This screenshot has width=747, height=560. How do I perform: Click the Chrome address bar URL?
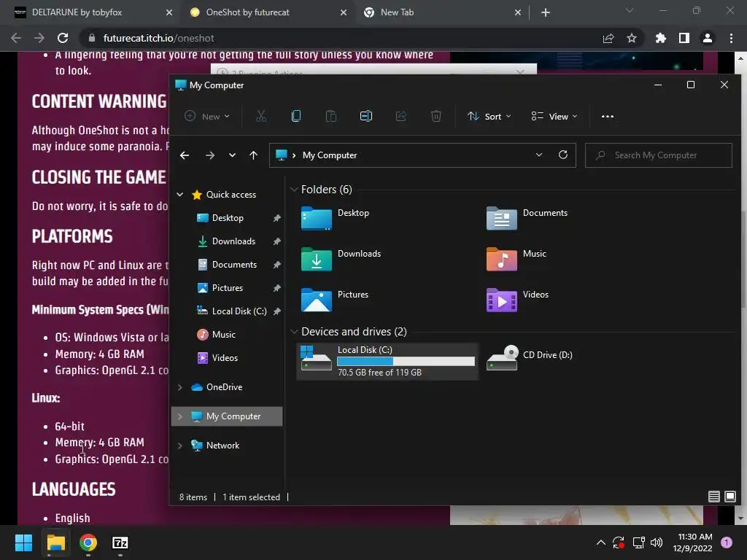(x=158, y=38)
